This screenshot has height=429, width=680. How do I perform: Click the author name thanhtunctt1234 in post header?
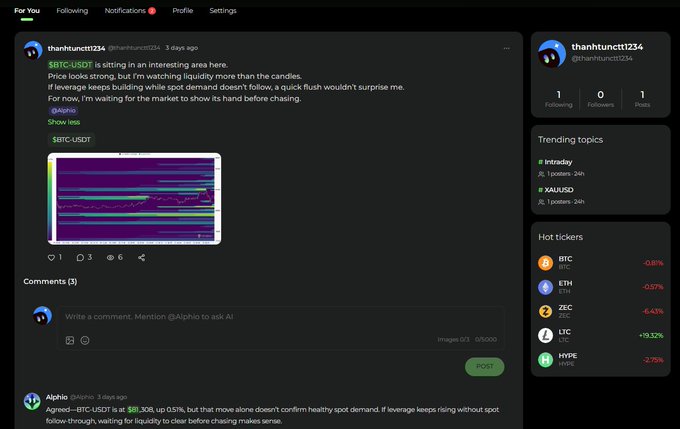coord(76,48)
